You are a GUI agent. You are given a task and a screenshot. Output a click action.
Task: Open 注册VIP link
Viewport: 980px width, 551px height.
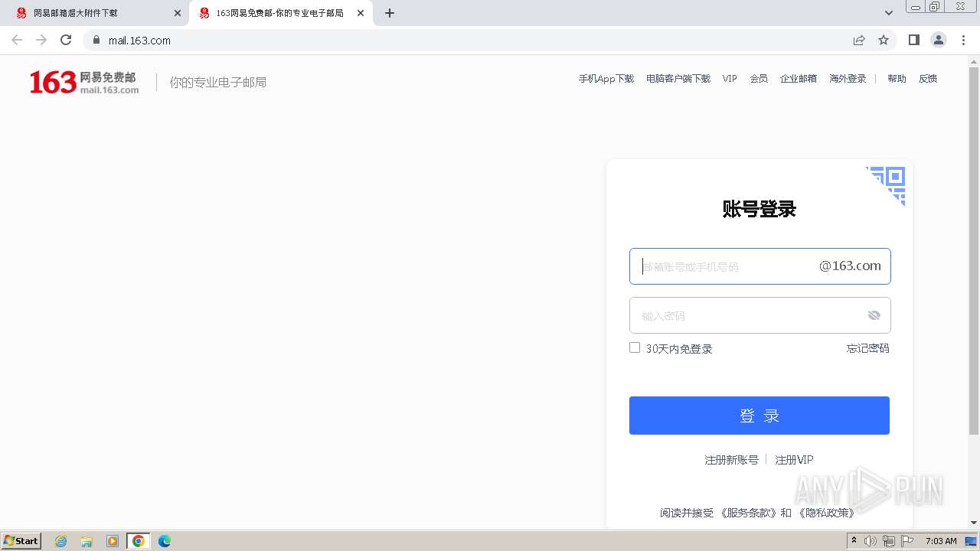pyautogui.click(x=794, y=460)
